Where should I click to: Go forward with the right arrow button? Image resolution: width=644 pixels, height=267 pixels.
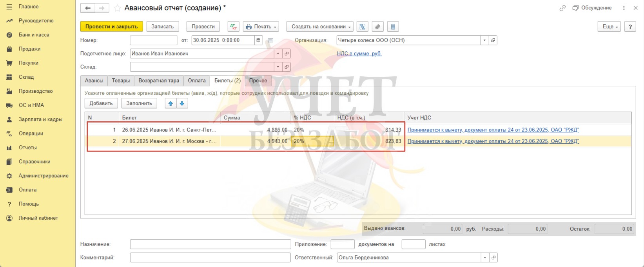coord(102,8)
